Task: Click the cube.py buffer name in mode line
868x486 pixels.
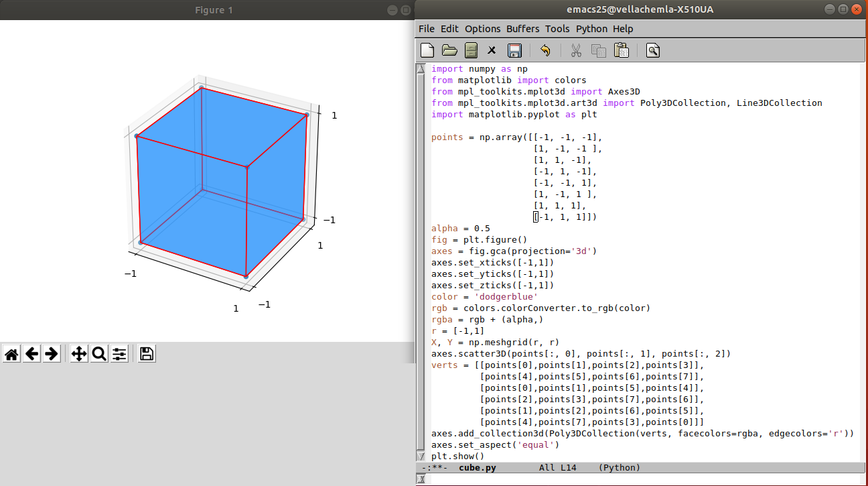Action: pos(478,468)
